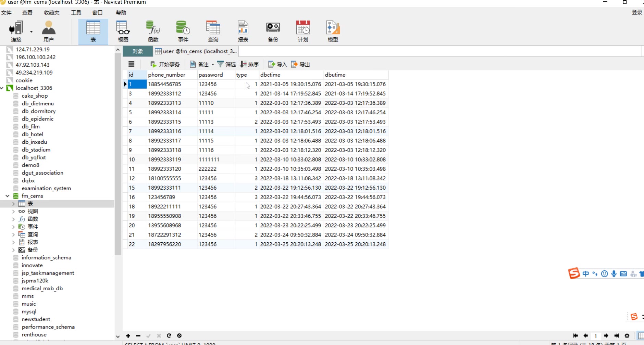This screenshot has height=345, width=644.
Task: Expand the 表 node under fm_cems
Action: click(x=13, y=204)
